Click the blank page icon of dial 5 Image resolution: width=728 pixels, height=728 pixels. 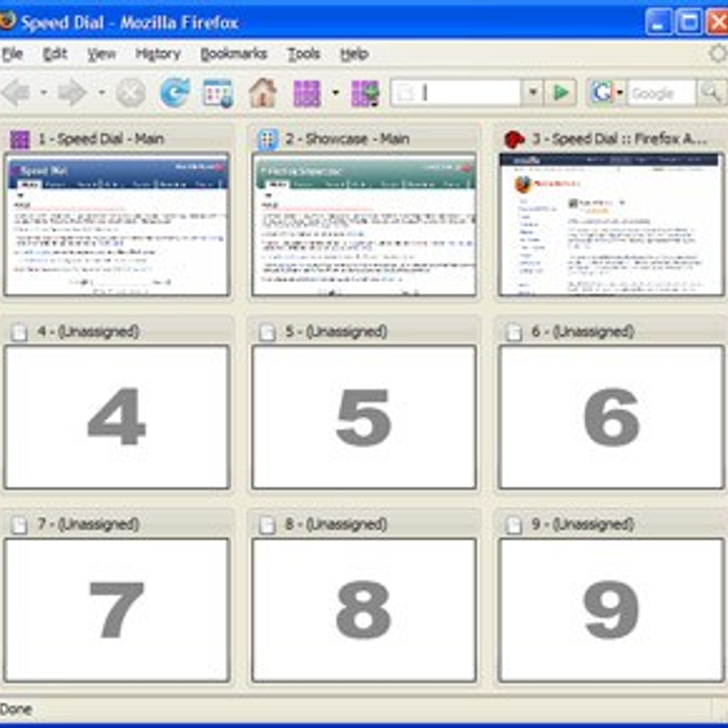(x=267, y=332)
